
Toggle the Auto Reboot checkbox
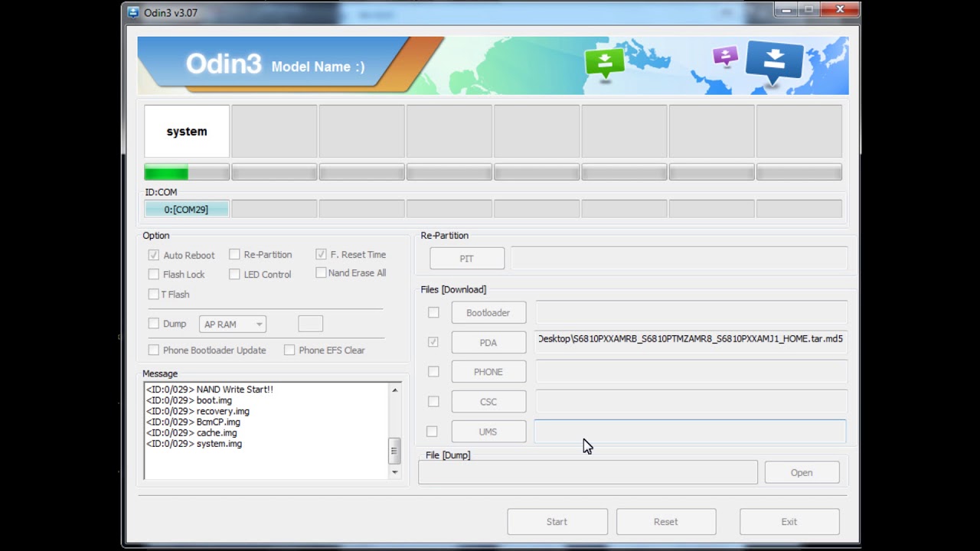pos(154,255)
